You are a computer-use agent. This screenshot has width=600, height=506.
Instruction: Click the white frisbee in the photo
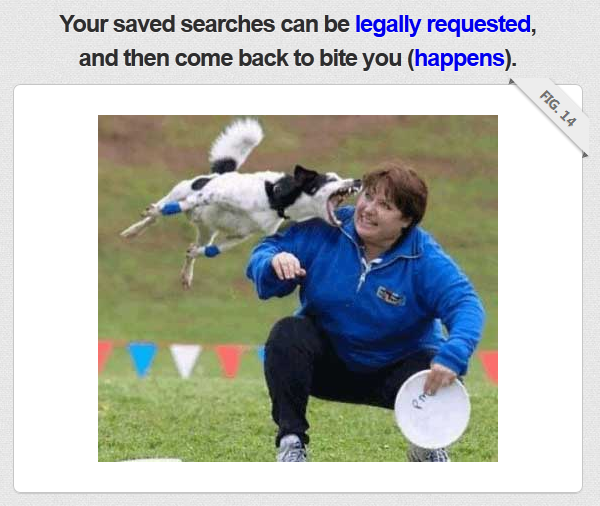click(432, 409)
